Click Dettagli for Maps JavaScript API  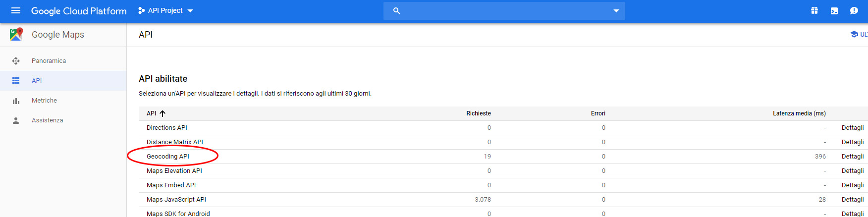tap(853, 200)
